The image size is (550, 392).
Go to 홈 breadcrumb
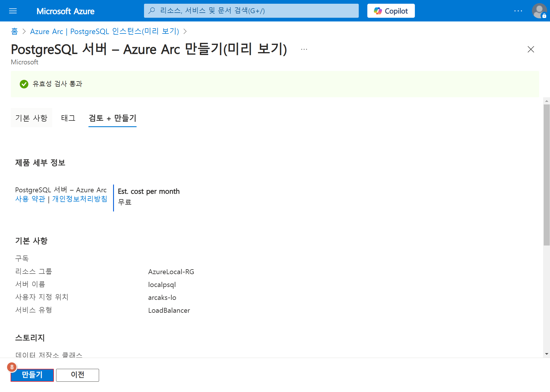pyautogui.click(x=14, y=31)
